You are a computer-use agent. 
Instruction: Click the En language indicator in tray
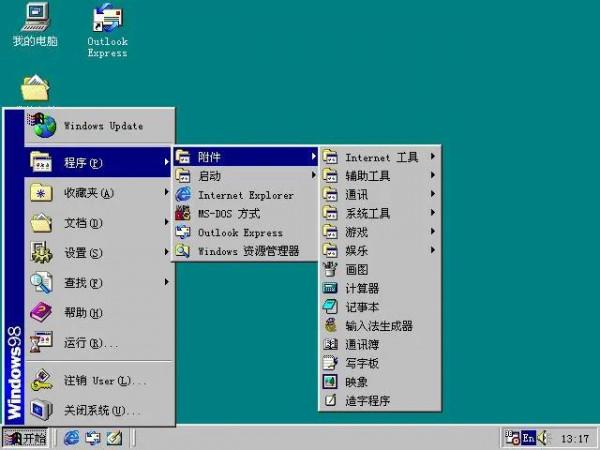pos(528,438)
